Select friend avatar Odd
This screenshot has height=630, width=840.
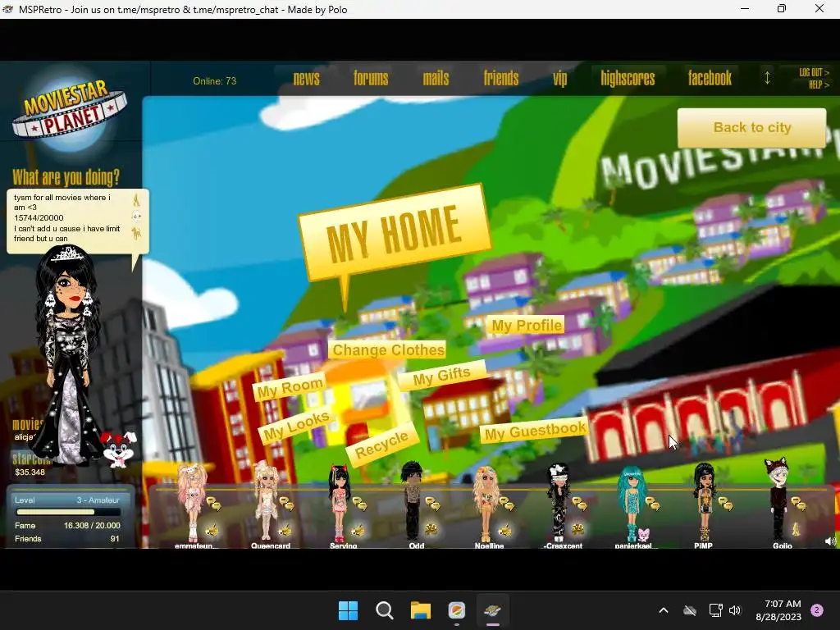(413, 501)
